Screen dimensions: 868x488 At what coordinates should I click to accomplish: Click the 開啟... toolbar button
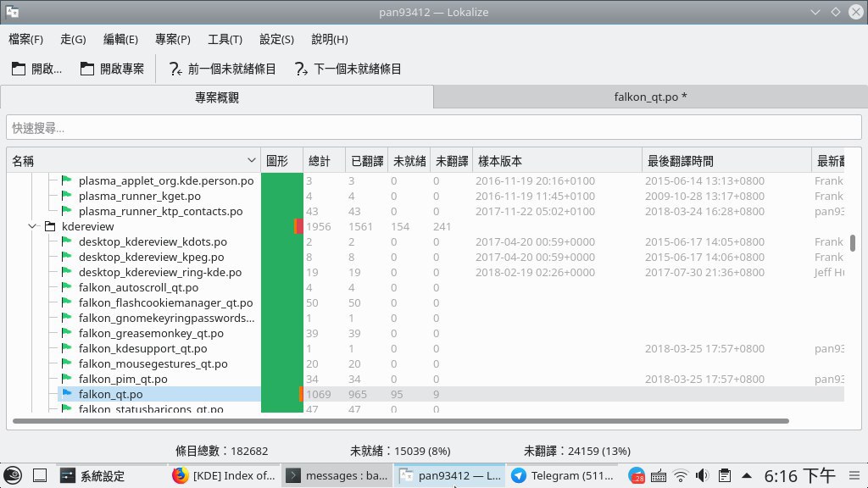37,69
